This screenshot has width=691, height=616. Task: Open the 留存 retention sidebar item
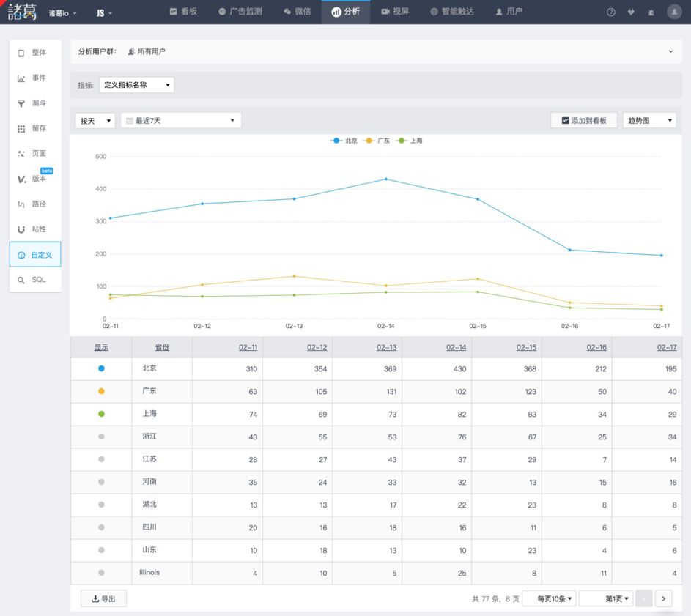point(35,128)
